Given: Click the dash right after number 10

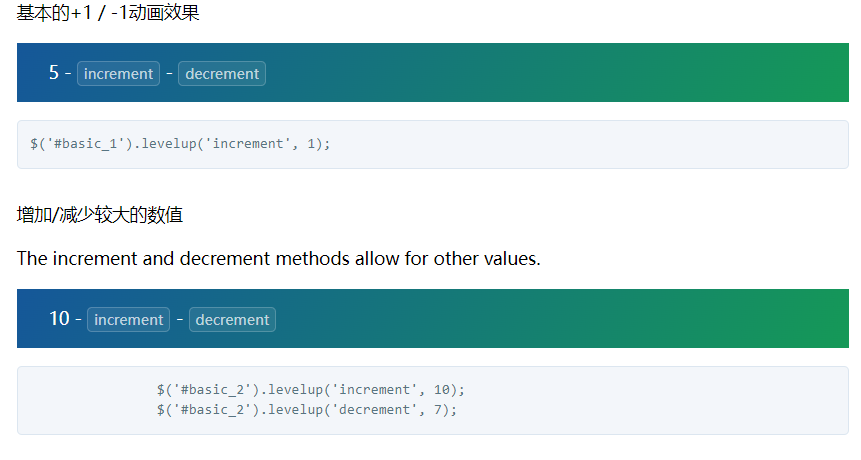Looking at the screenshot, I should click(x=79, y=319).
